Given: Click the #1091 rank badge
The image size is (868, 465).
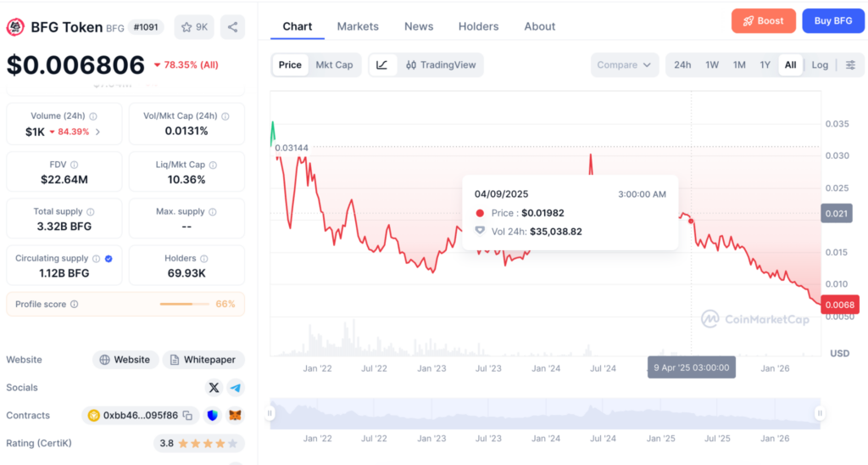Looking at the screenshot, I should pos(146,26).
